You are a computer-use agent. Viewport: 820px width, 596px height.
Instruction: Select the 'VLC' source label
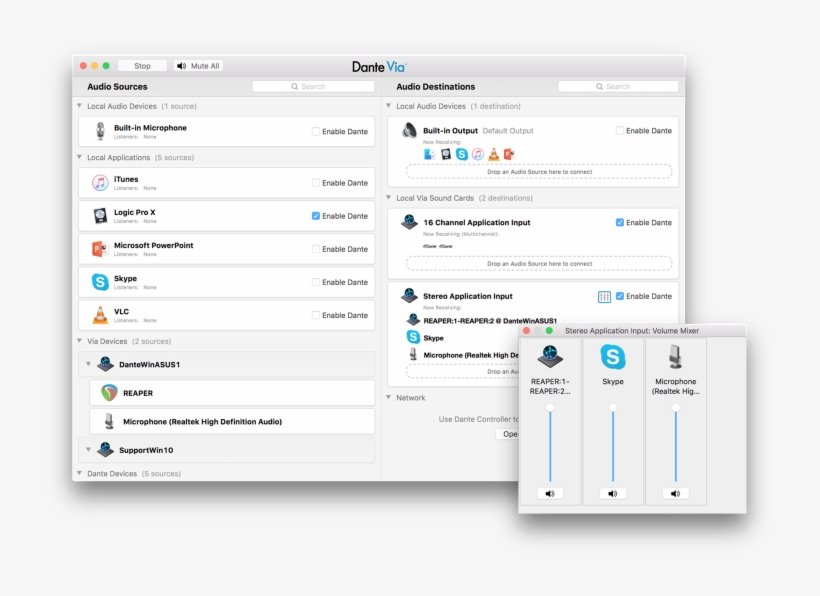tap(121, 311)
